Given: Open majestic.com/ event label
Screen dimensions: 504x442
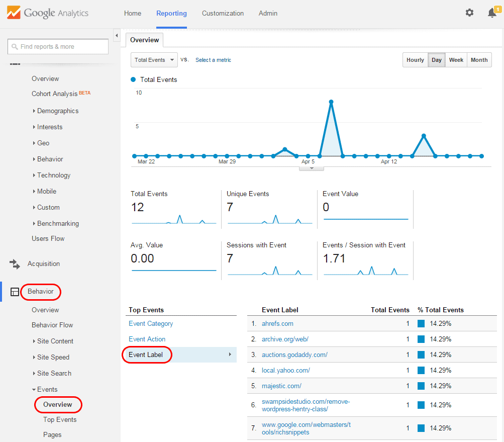Looking at the screenshot, I should coord(281,386).
